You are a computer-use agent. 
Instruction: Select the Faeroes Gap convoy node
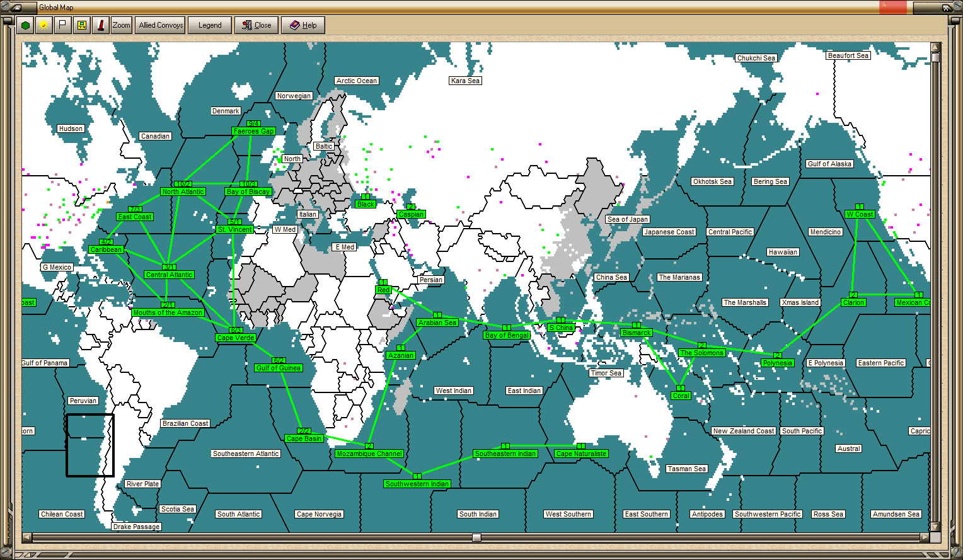pyautogui.click(x=253, y=131)
